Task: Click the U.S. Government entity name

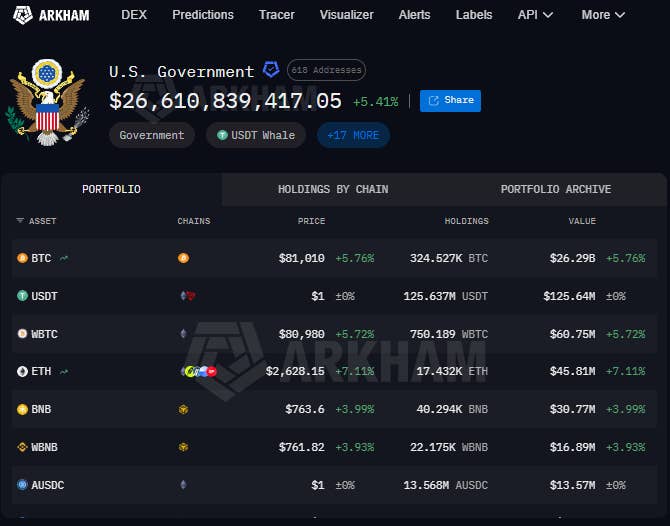Action: 182,71
